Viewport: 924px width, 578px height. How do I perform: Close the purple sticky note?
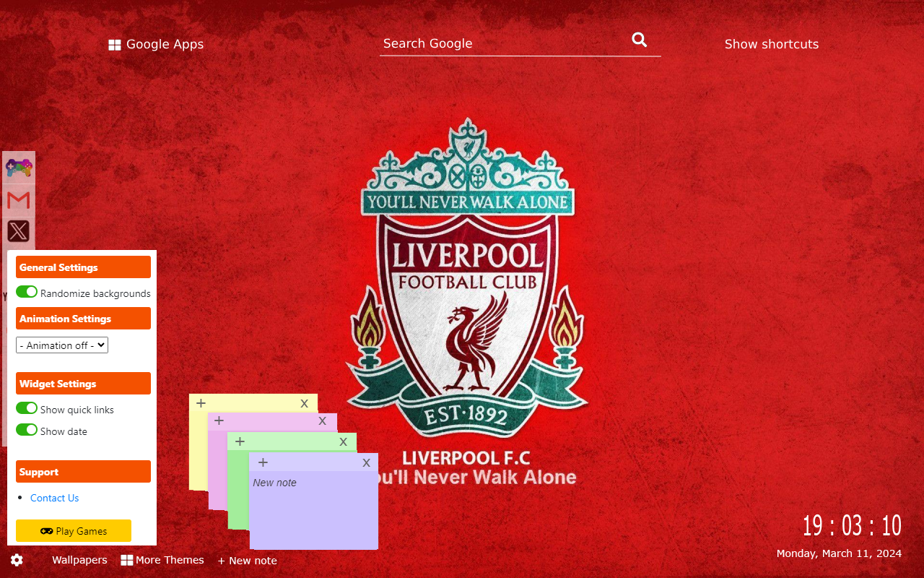(x=366, y=462)
